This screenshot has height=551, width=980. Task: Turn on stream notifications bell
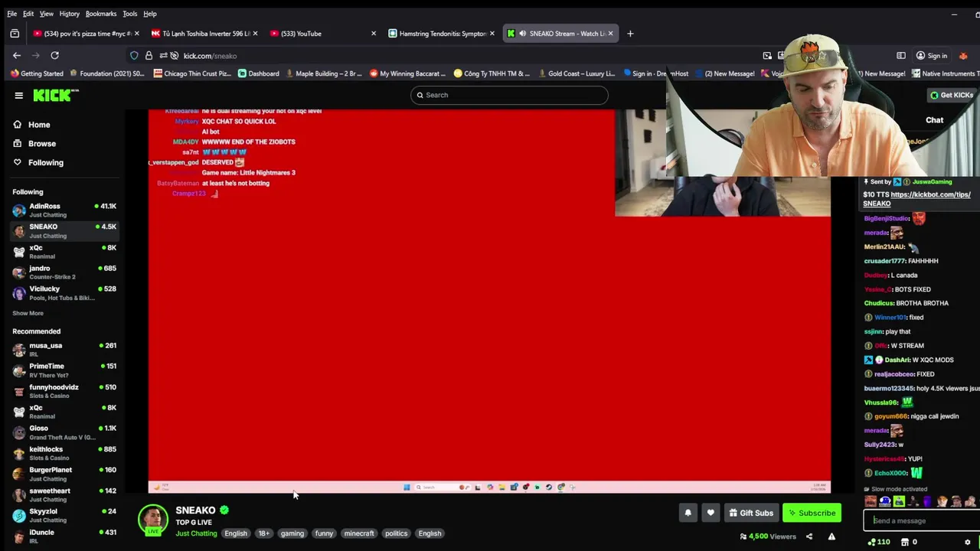click(688, 513)
